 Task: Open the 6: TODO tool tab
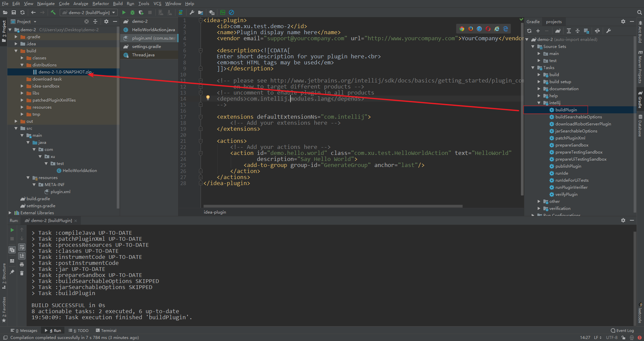(78, 330)
